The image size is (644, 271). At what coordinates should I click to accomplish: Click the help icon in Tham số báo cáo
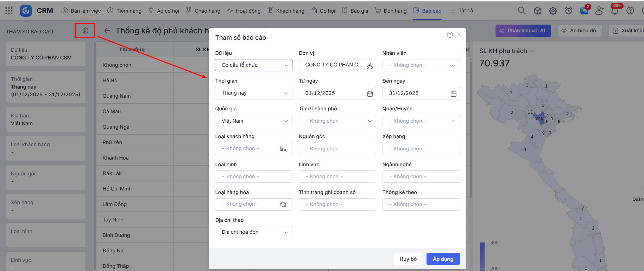tap(450, 34)
